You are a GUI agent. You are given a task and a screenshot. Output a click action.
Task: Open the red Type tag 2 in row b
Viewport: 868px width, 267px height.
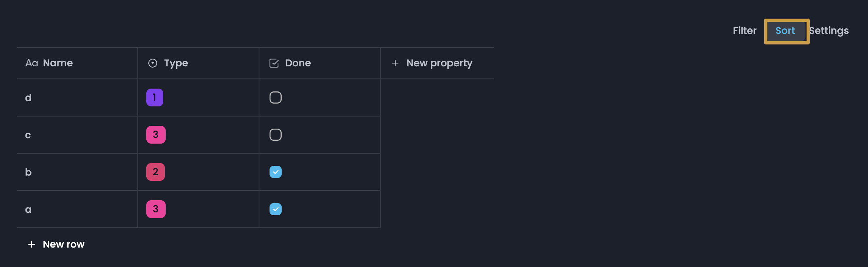coord(156,172)
